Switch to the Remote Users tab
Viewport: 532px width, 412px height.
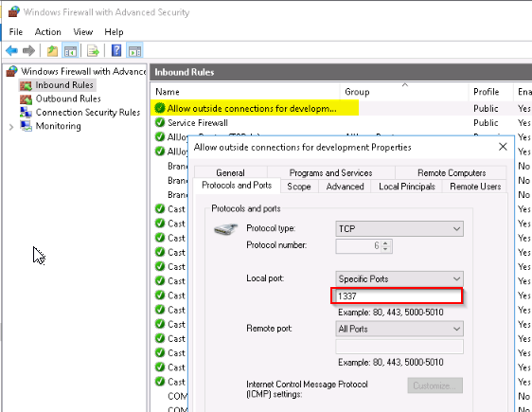[x=475, y=187]
